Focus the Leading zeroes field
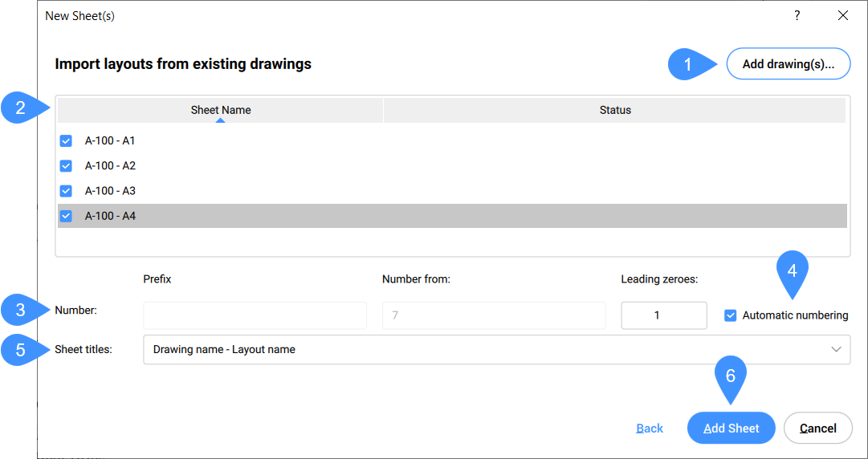The width and height of the screenshot is (868, 459). (663, 315)
